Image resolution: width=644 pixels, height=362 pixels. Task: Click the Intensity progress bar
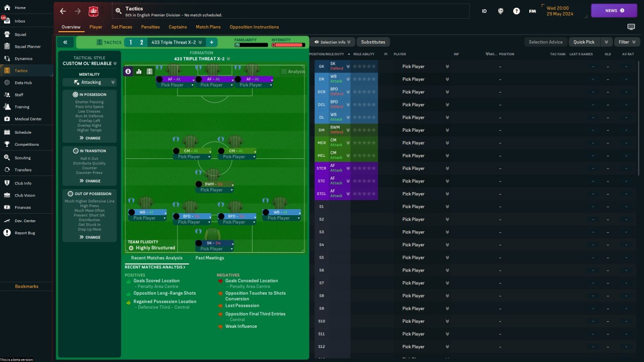[288, 45]
